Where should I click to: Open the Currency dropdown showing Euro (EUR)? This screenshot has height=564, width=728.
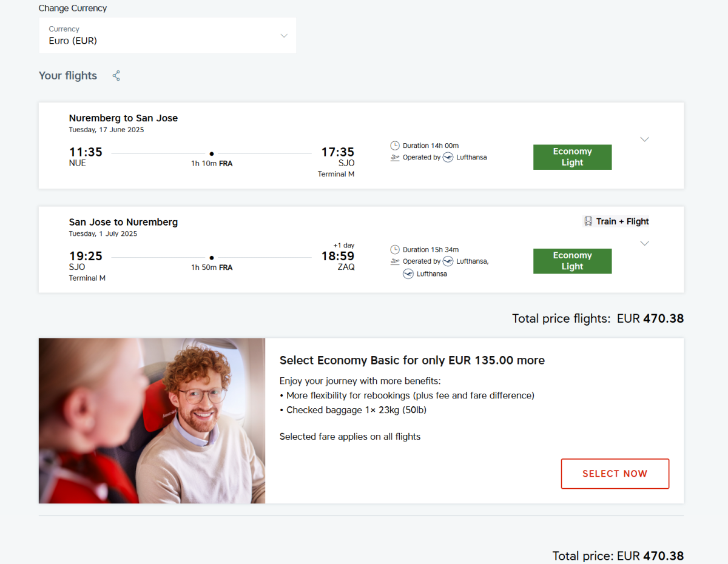tap(167, 36)
